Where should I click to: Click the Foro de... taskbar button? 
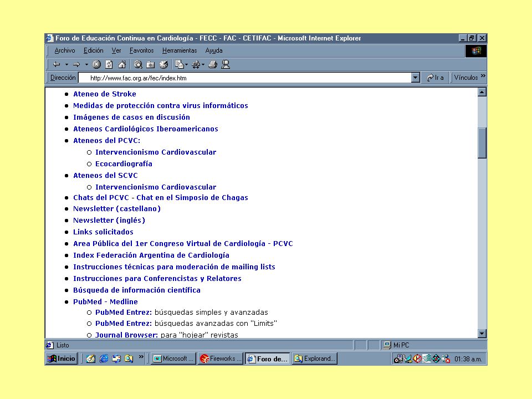(x=267, y=359)
